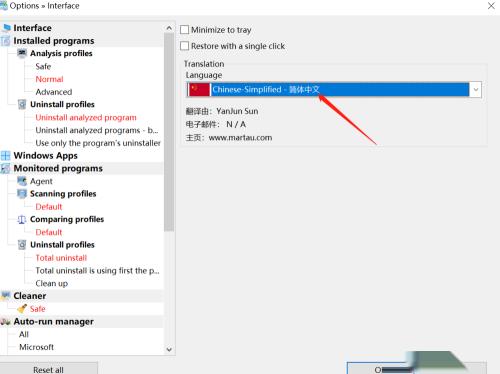Select Analysis profiles node
Viewport: 500px width, 374px height.
61,53
